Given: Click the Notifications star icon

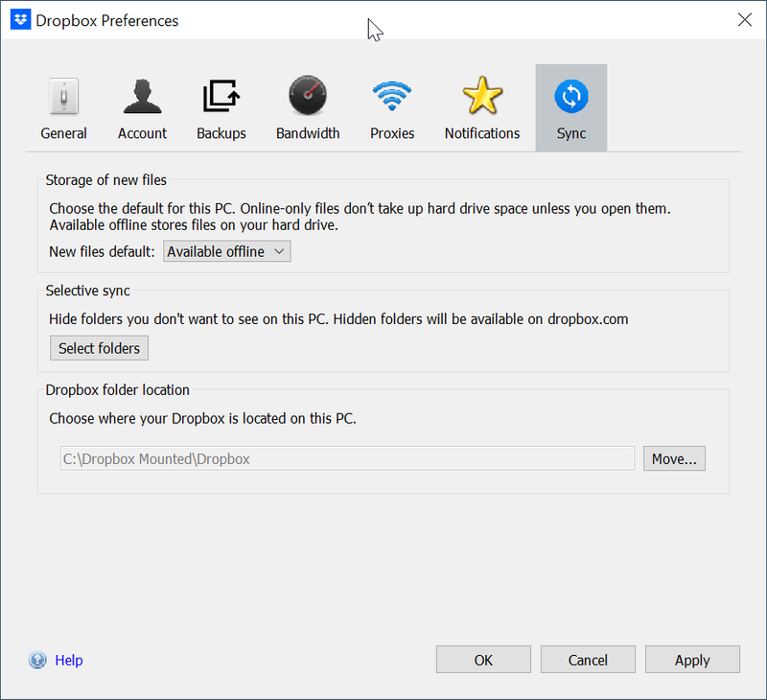Looking at the screenshot, I should click(481, 97).
